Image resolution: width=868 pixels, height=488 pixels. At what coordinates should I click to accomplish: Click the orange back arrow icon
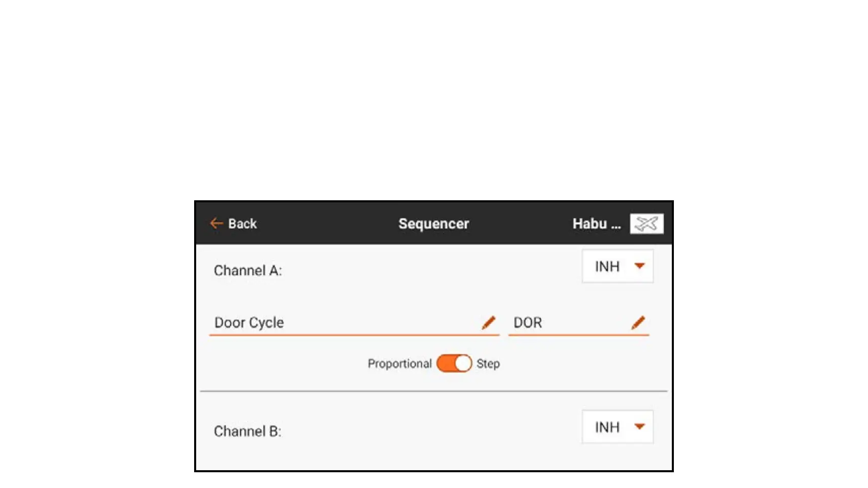click(216, 223)
